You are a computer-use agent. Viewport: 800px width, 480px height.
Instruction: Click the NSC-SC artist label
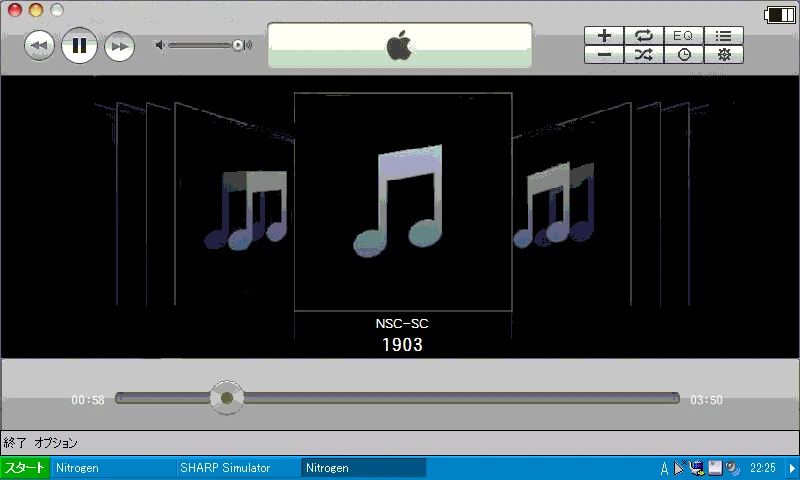coord(402,323)
